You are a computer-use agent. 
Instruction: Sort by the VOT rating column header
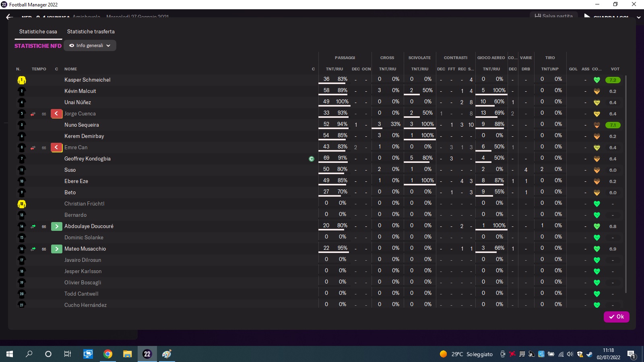(615, 69)
